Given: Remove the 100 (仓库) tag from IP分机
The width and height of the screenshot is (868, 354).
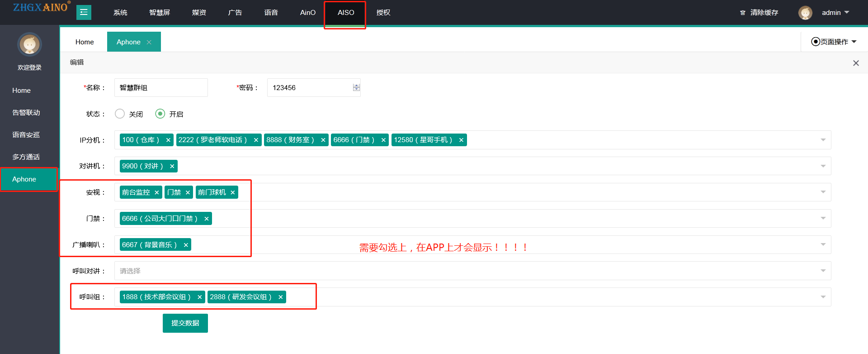Looking at the screenshot, I should pyautogui.click(x=168, y=140).
